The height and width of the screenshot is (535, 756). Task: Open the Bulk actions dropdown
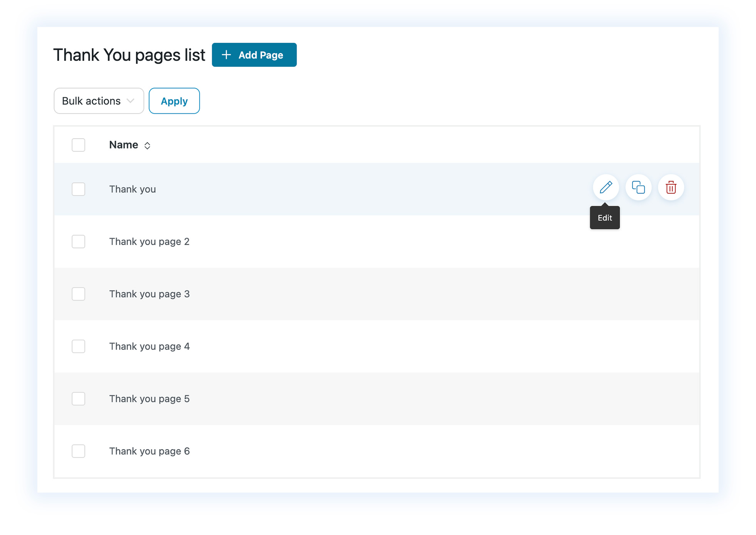[x=99, y=101]
